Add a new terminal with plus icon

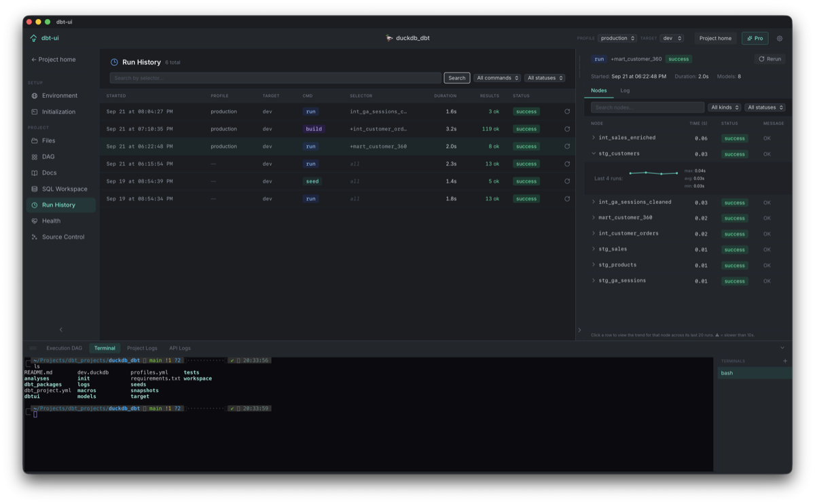pos(785,361)
